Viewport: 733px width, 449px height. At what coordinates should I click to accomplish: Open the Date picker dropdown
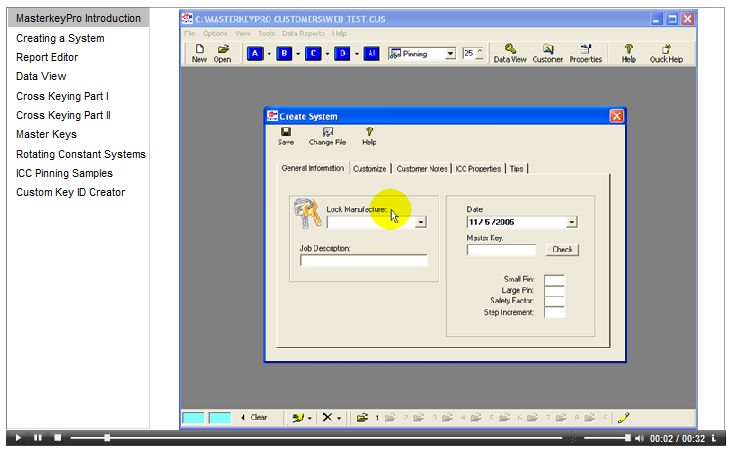pyautogui.click(x=571, y=222)
